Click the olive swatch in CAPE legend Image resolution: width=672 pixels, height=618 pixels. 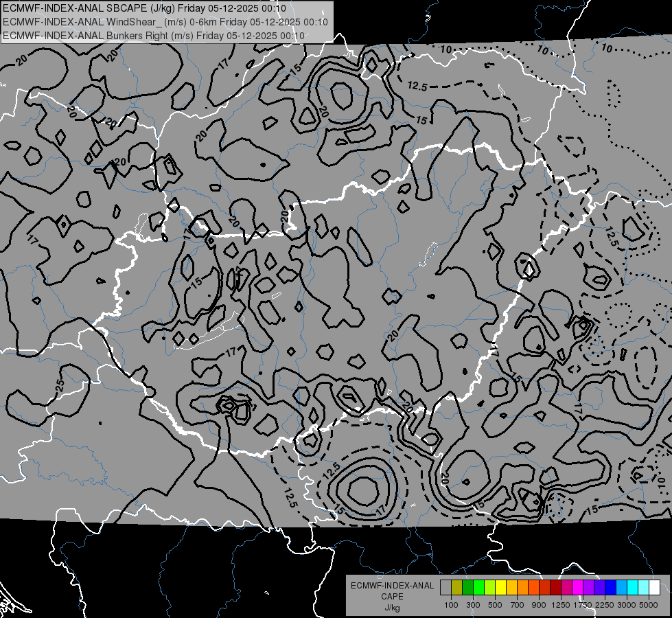click(457, 587)
